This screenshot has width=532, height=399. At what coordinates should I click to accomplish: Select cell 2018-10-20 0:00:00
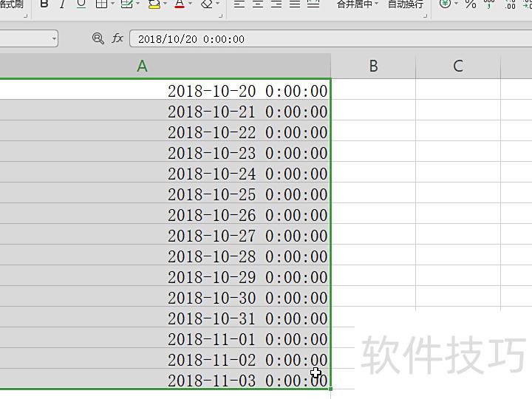(x=166, y=89)
